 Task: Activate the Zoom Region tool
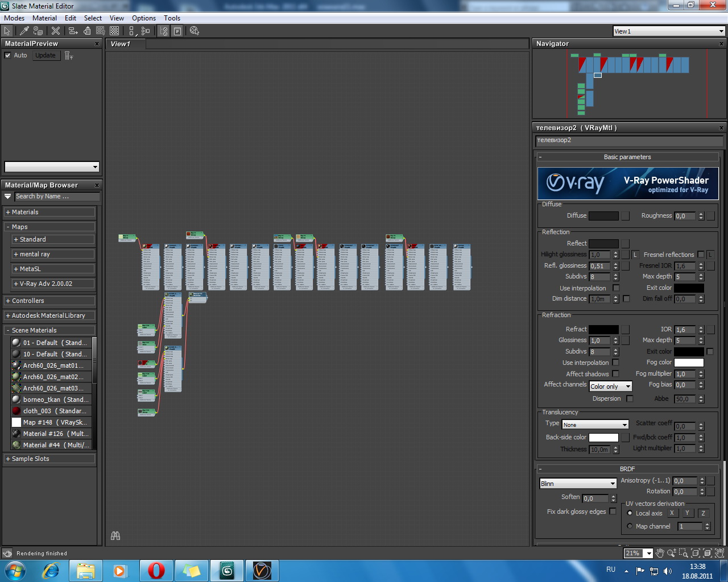(x=684, y=553)
